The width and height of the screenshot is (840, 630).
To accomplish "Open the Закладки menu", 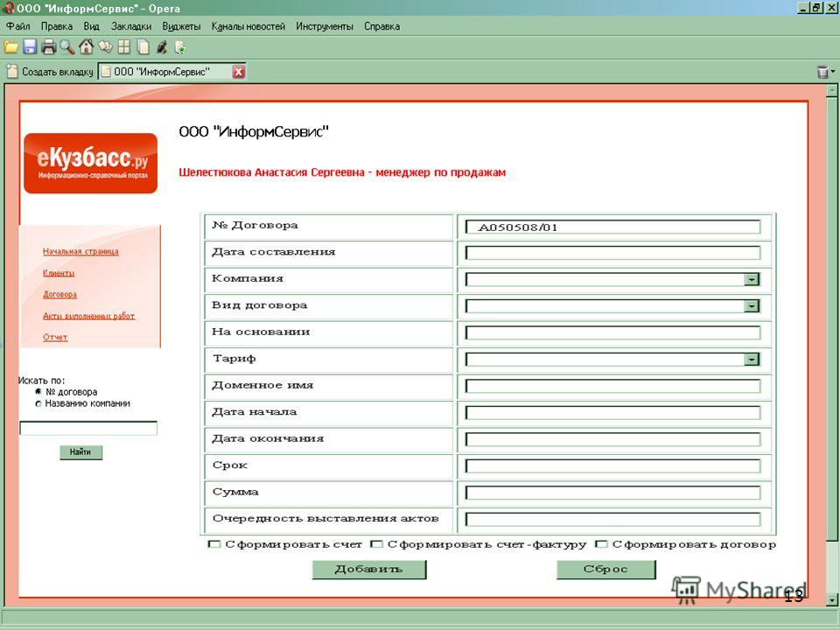I will [131, 26].
